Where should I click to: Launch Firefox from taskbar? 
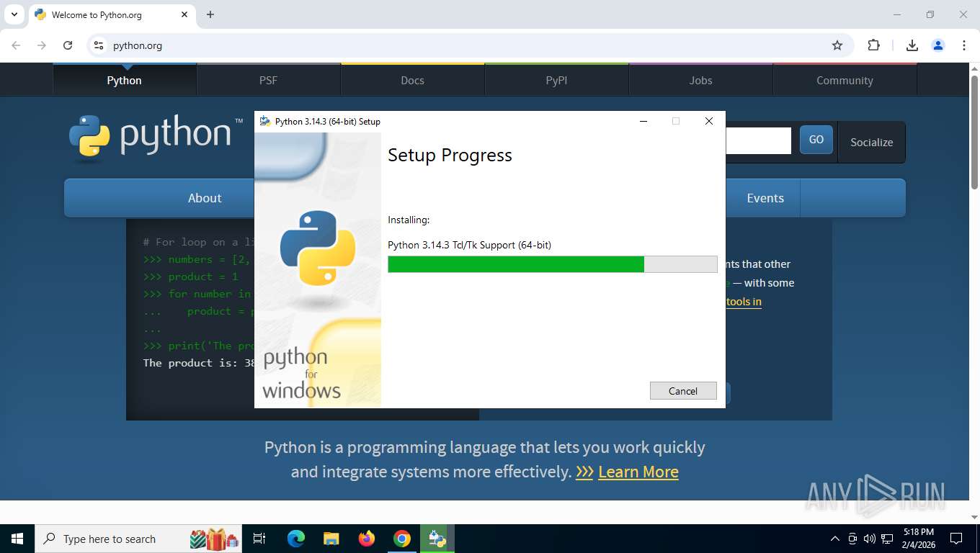[367, 539]
